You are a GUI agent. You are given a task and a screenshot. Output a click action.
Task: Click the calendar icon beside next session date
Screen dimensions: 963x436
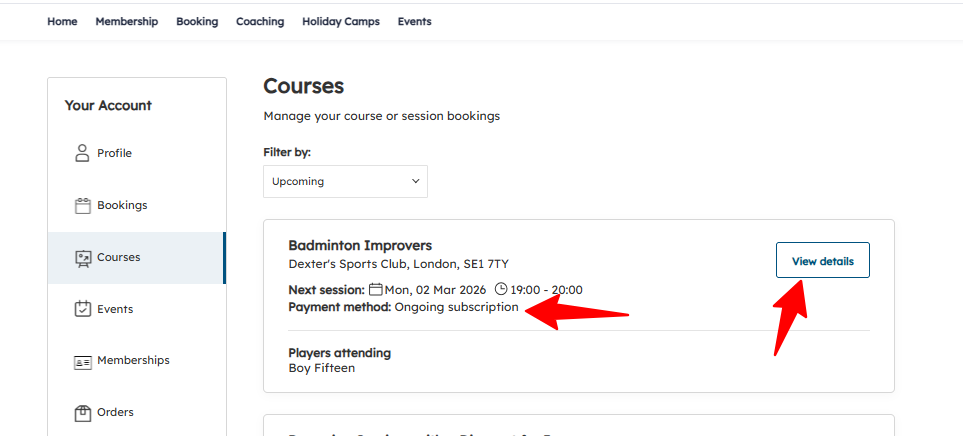(376, 290)
